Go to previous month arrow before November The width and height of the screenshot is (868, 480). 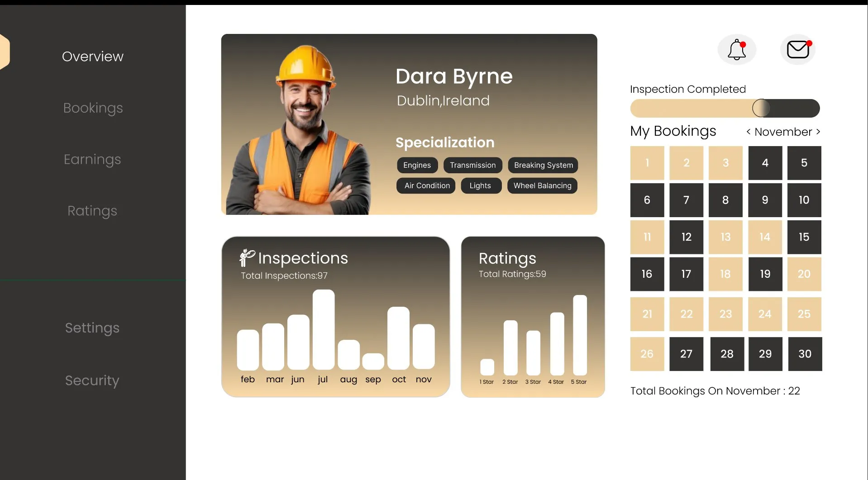point(749,132)
